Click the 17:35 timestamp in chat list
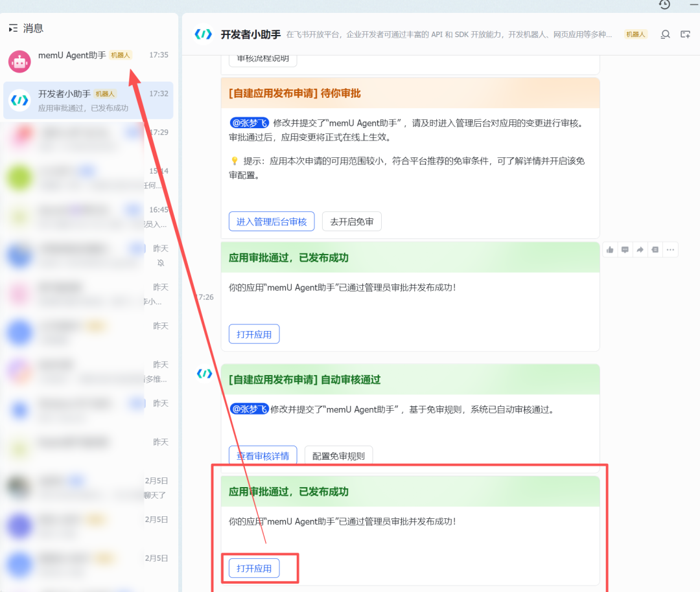This screenshot has width=700, height=592. tap(159, 55)
